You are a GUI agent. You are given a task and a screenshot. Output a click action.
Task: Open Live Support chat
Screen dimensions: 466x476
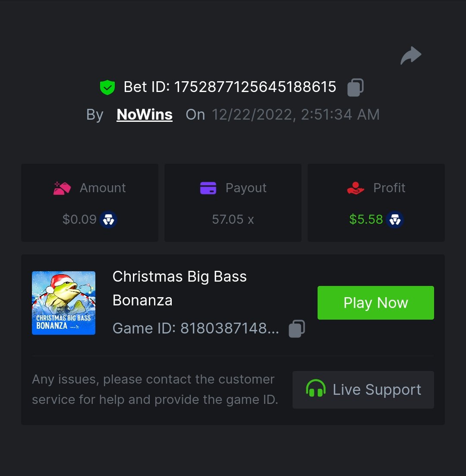click(363, 390)
